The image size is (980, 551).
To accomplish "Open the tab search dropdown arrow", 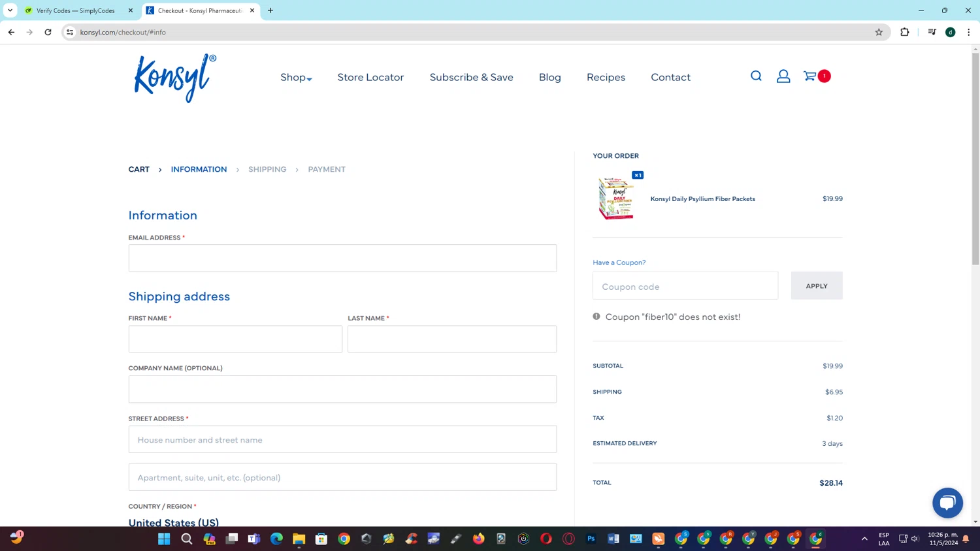I will 10,10.
